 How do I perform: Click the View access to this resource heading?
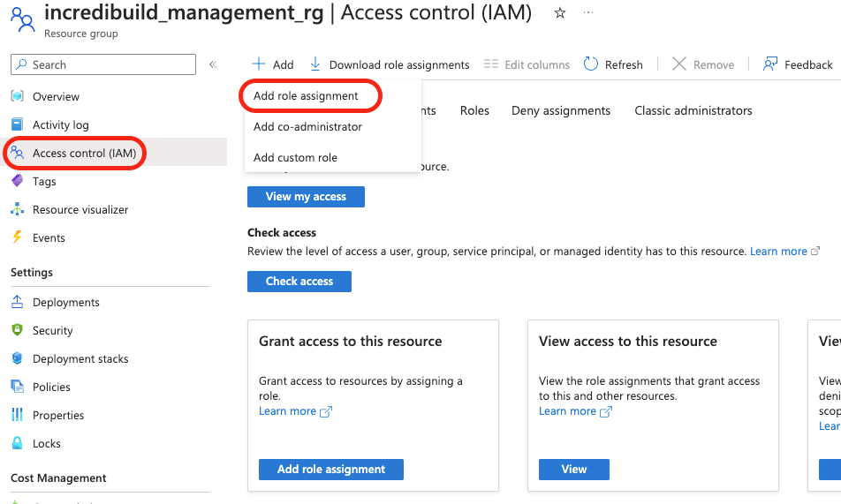click(627, 341)
